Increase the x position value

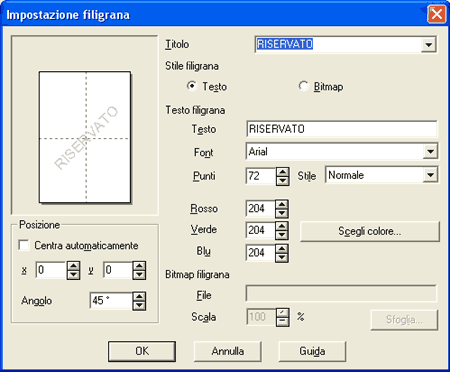point(73,266)
